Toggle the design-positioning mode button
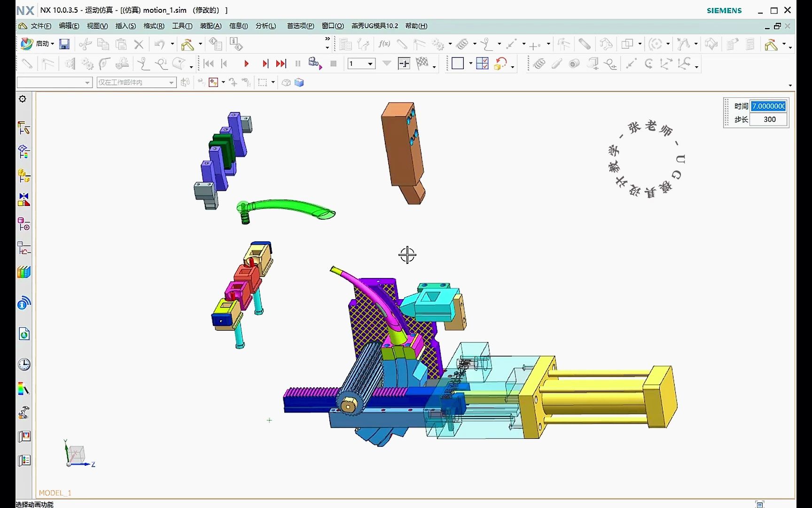 click(x=404, y=63)
